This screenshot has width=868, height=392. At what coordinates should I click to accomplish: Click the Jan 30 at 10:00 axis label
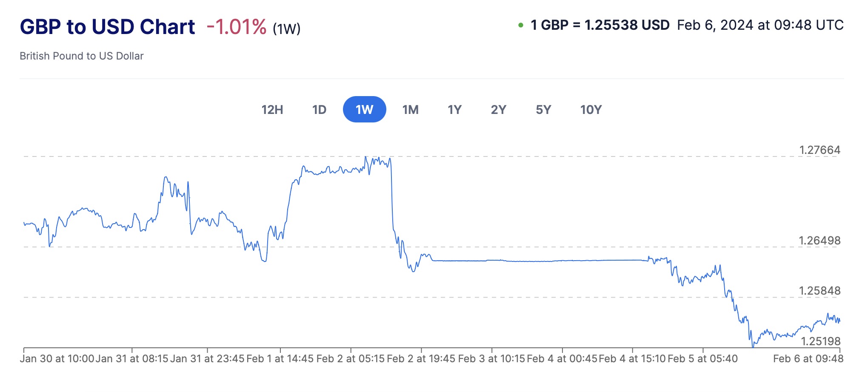pyautogui.click(x=57, y=359)
